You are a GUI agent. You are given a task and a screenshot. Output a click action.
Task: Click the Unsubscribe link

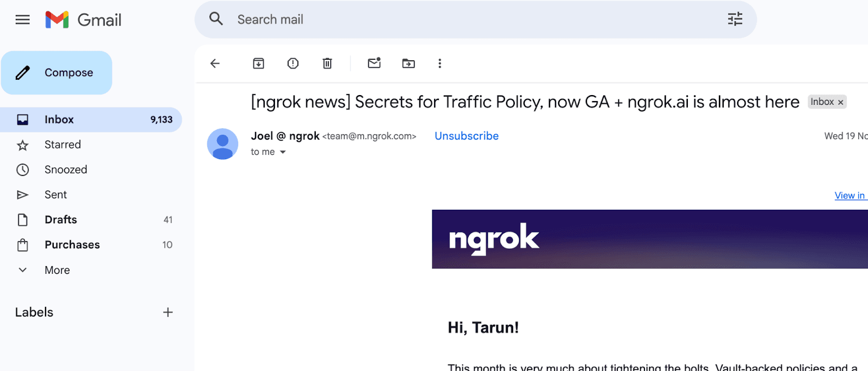(467, 136)
